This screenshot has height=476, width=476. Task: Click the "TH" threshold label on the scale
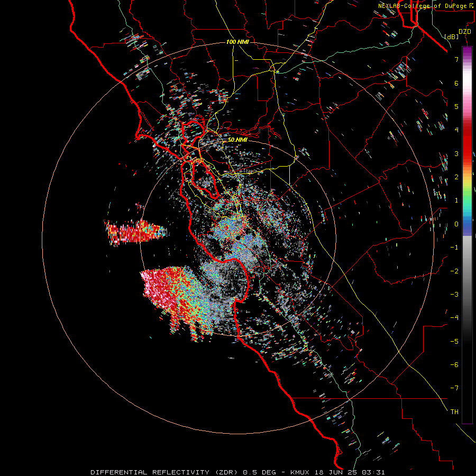pos(454,412)
